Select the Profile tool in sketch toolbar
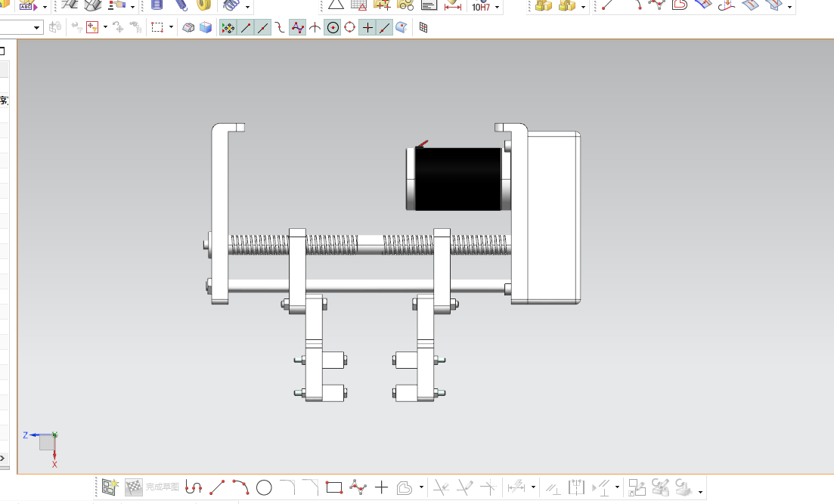The width and height of the screenshot is (834, 504). pyautogui.click(x=194, y=487)
